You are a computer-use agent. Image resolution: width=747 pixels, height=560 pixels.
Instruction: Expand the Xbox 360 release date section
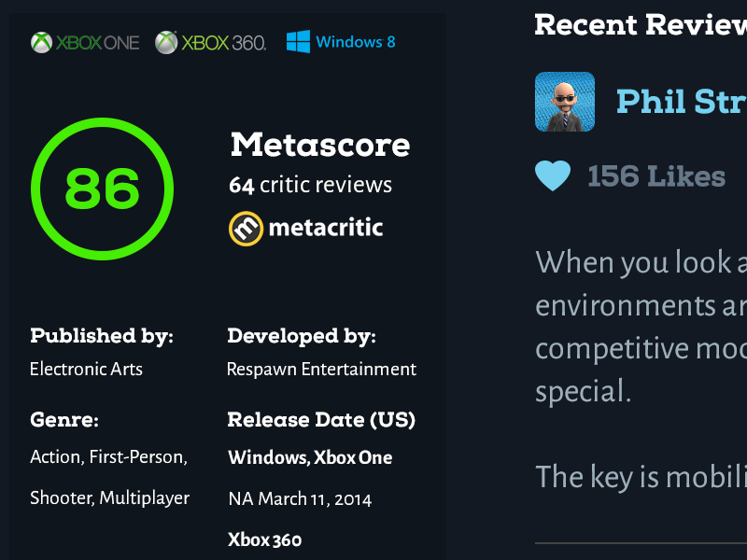coord(264,539)
